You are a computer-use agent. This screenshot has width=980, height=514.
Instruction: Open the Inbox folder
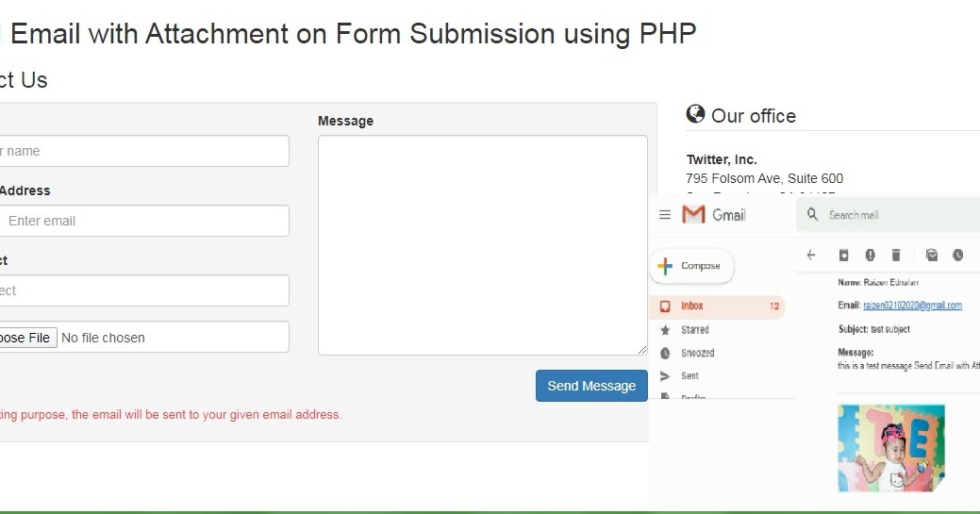tap(693, 307)
